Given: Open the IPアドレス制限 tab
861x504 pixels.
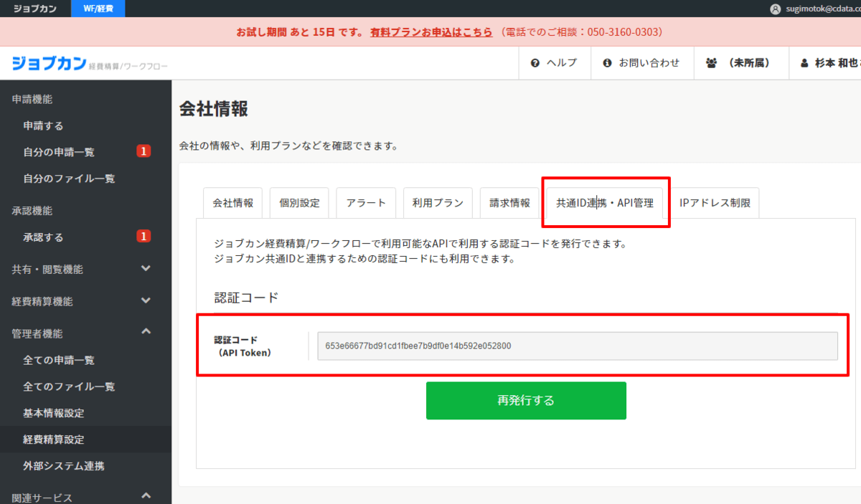Looking at the screenshot, I should [715, 203].
